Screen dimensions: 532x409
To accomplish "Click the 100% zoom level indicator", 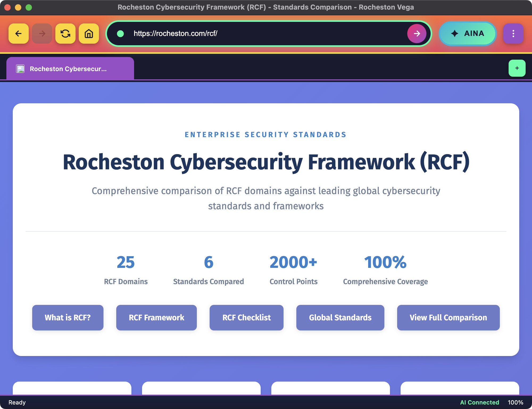I will click(515, 402).
